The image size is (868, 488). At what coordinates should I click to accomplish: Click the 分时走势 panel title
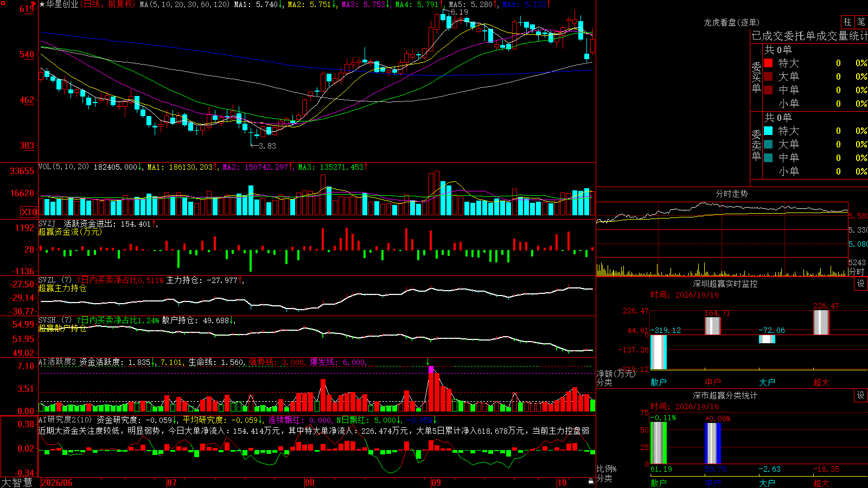point(731,194)
